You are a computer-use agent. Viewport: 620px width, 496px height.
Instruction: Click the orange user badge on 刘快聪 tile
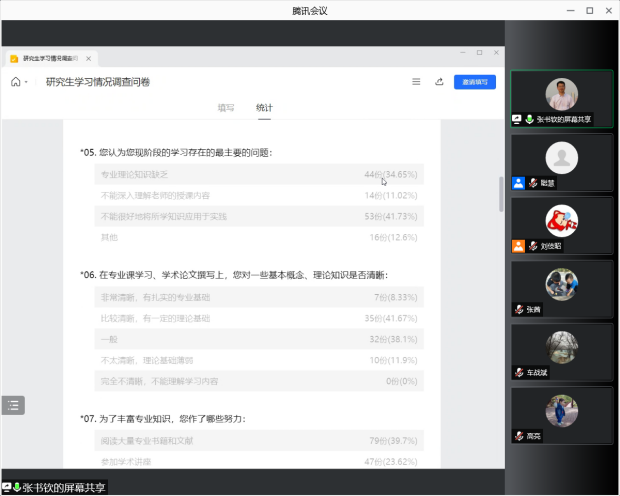coord(518,246)
